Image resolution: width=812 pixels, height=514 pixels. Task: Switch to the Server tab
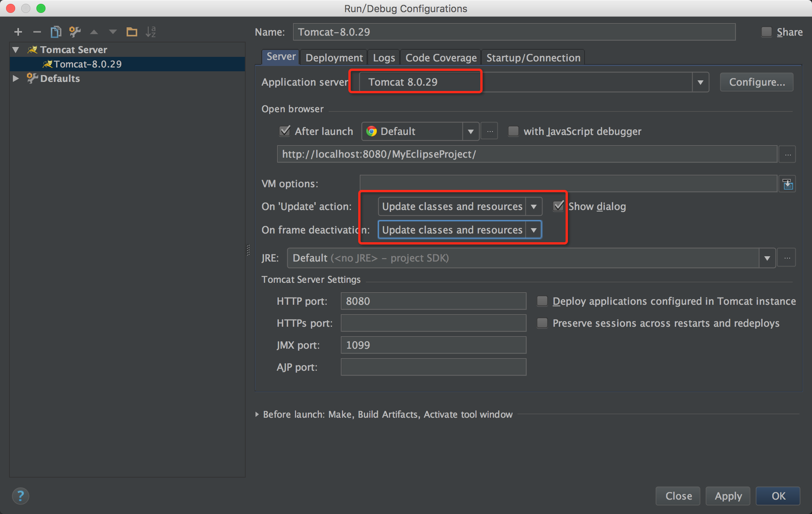[x=281, y=57]
